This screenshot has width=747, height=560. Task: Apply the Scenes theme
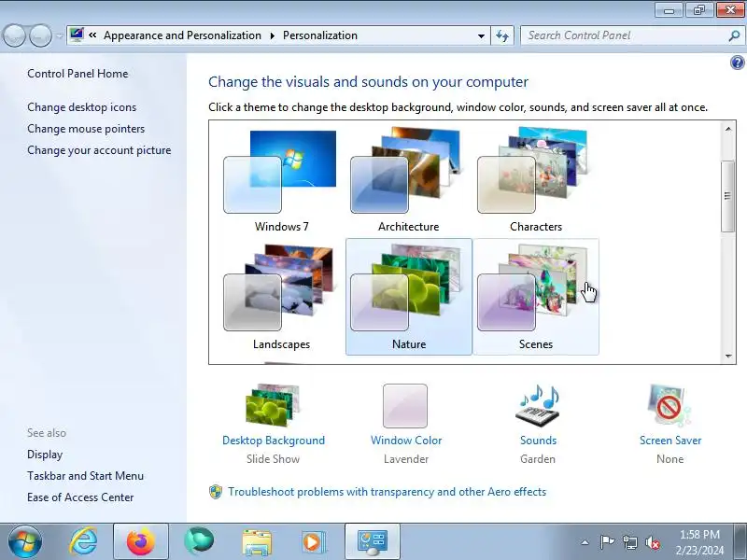(535, 296)
